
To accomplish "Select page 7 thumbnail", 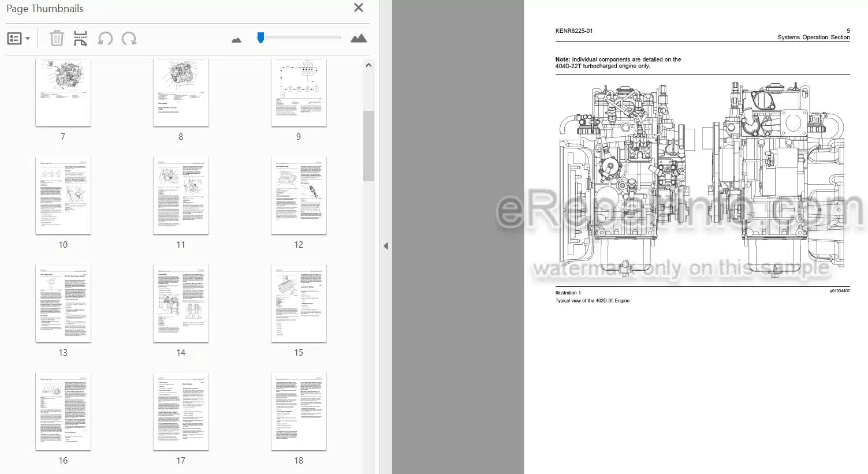I will coord(63,92).
